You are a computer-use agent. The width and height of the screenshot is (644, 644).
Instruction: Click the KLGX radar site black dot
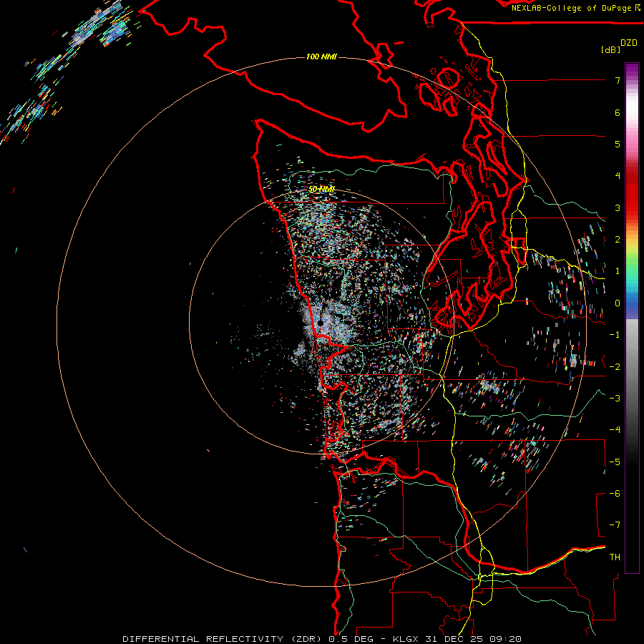pyautogui.click(x=321, y=323)
